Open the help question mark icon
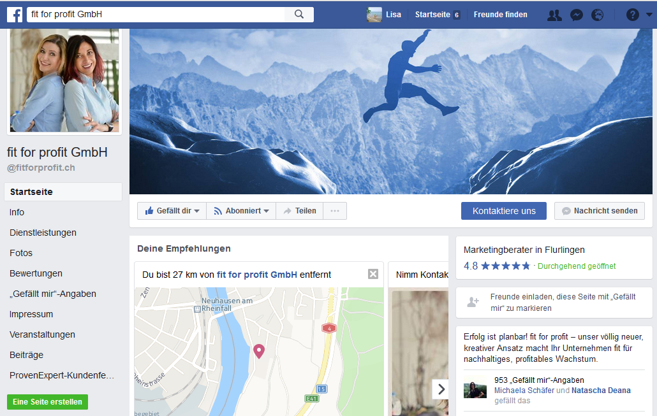 point(632,15)
